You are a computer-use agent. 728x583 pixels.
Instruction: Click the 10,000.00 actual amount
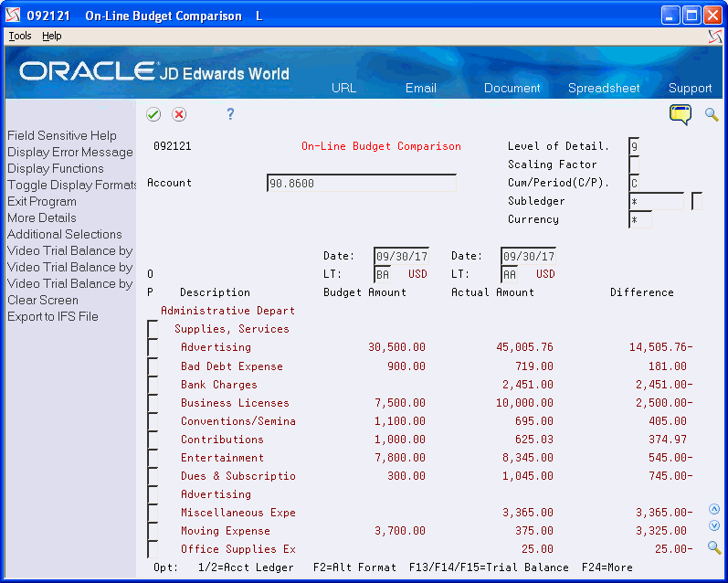click(x=524, y=403)
